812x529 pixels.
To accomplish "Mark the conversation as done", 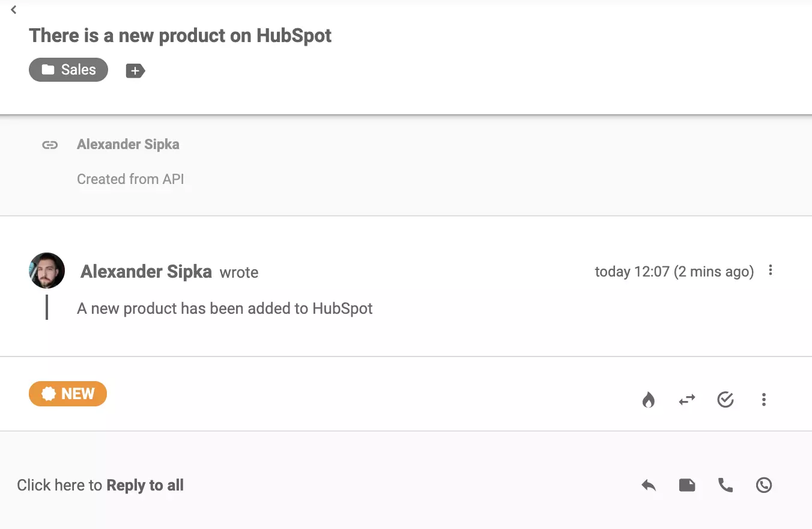I will pos(726,399).
